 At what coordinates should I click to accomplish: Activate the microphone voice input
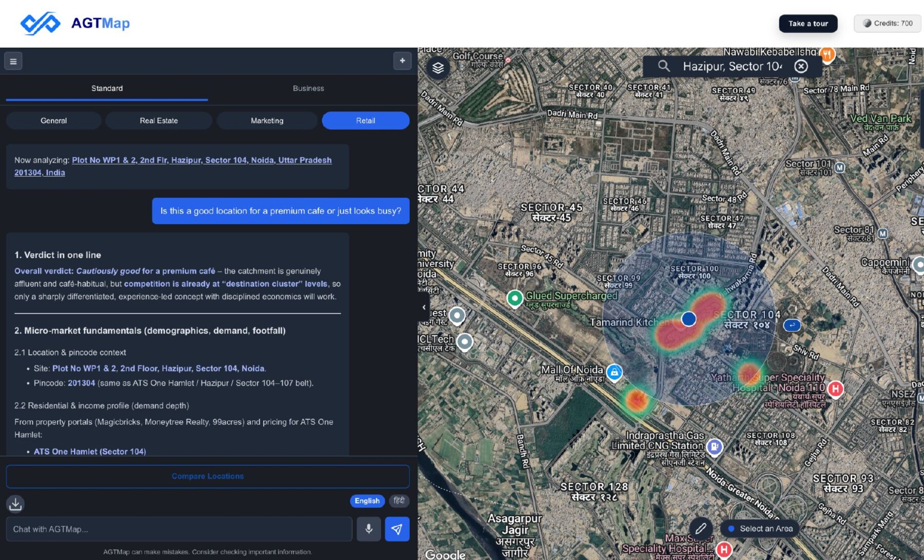pyautogui.click(x=369, y=529)
